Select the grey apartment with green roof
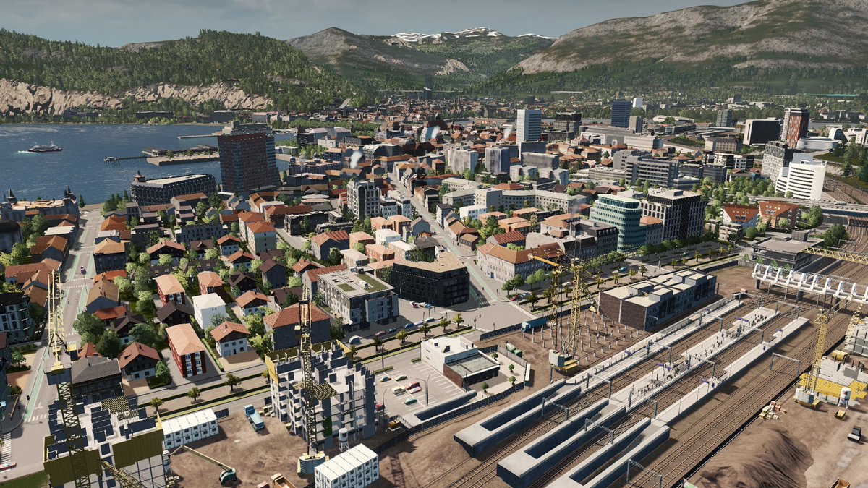868x488 pixels. pyautogui.click(x=357, y=296)
